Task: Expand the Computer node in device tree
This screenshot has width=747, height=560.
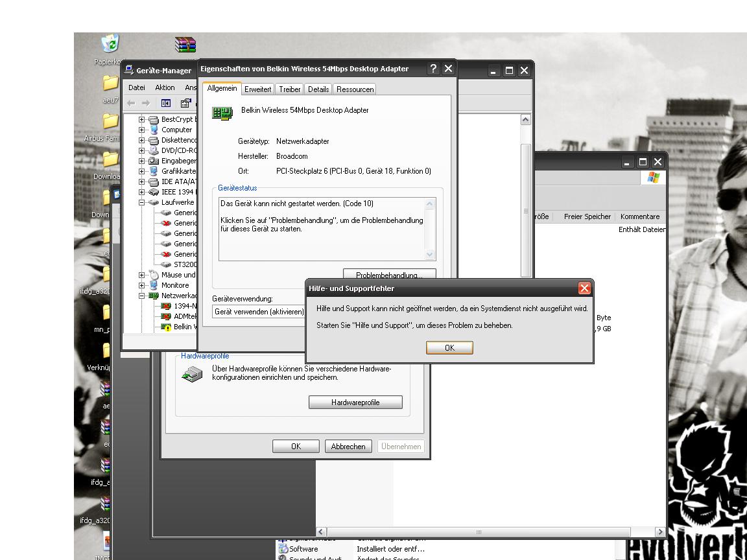Action: click(x=141, y=130)
